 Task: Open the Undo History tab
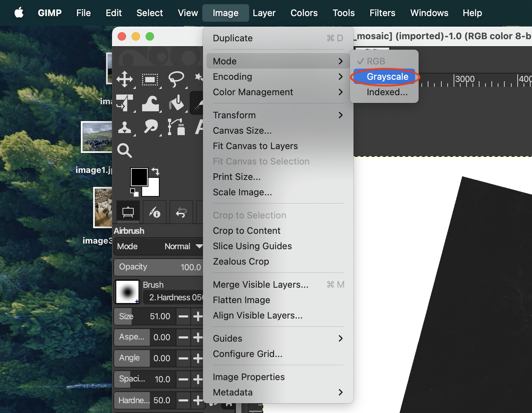[181, 212]
